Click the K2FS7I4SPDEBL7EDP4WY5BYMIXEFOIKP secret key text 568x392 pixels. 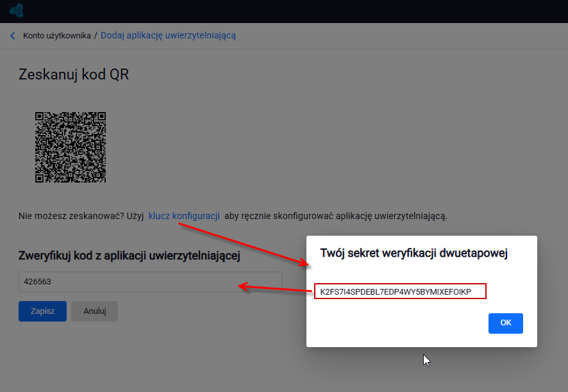pyautogui.click(x=396, y=291)
